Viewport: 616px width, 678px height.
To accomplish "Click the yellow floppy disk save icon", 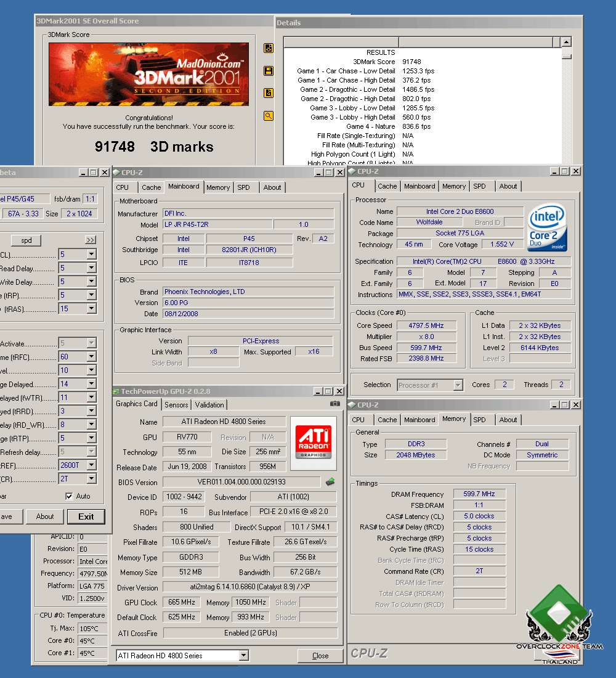I will (x=269, y=71).
